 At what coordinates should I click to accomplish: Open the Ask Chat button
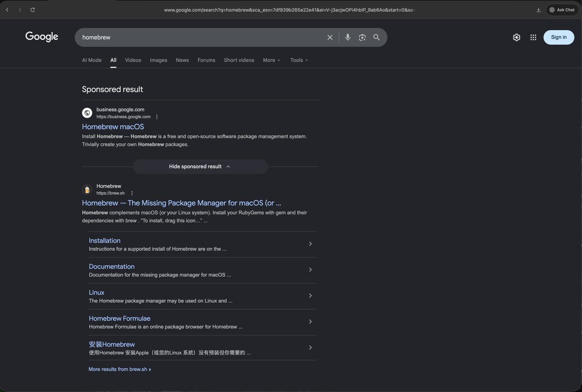click(562, 10)
